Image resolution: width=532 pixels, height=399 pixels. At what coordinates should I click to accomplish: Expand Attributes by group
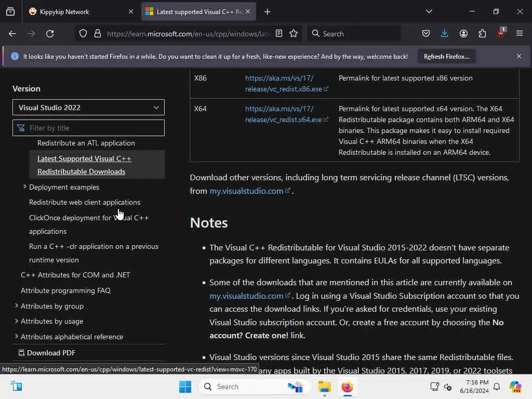17,306
